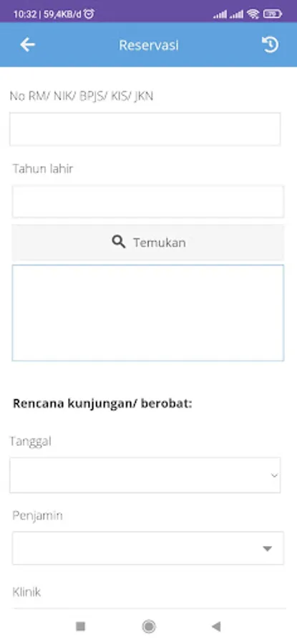
Task: Tap the alarm clock status icon
Action: point(89,14)
